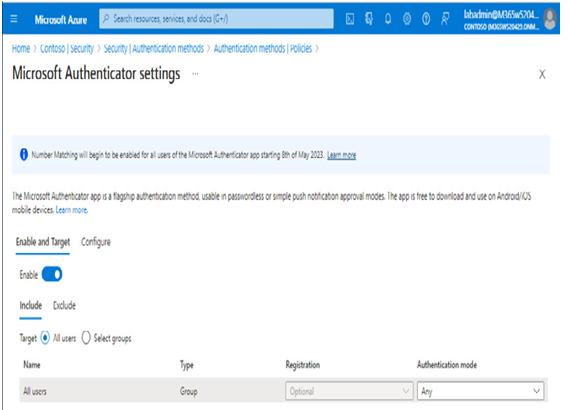Focus the Search resources, services, and docs box

click(216, 19)
